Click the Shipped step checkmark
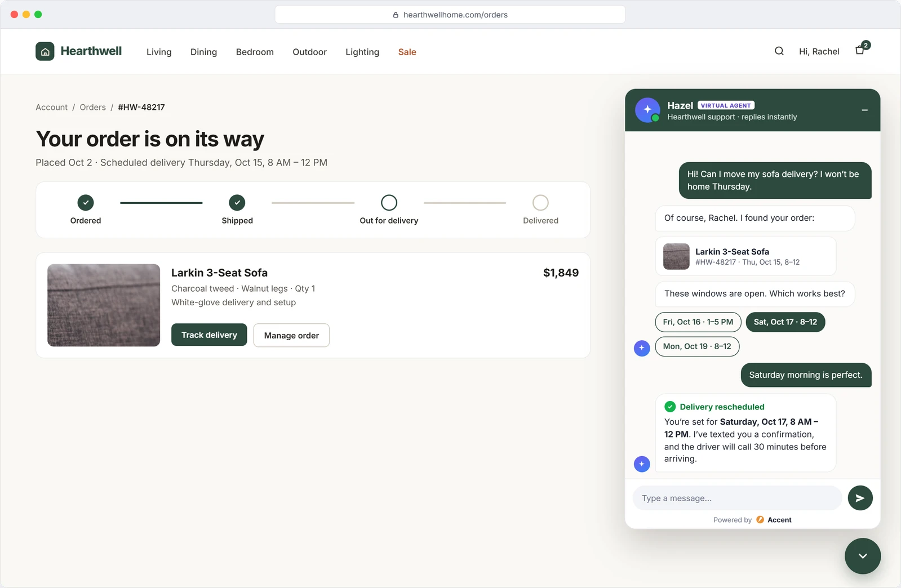Viewport: 901px width, 588px height. [x=237, y=202]
